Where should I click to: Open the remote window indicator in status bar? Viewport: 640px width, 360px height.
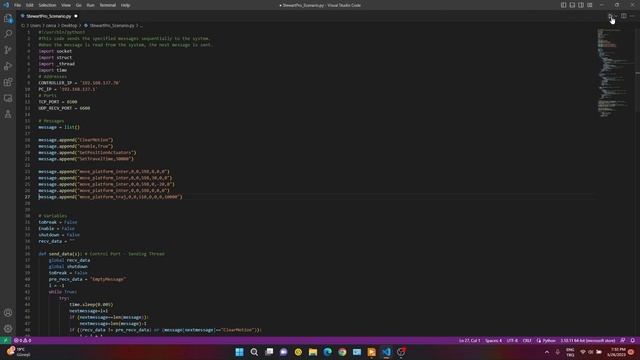pyautogui.click(x=5, y=340)
